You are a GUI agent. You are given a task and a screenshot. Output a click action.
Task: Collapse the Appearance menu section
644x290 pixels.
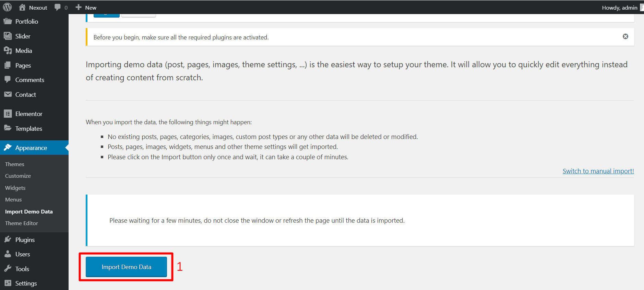31,148
